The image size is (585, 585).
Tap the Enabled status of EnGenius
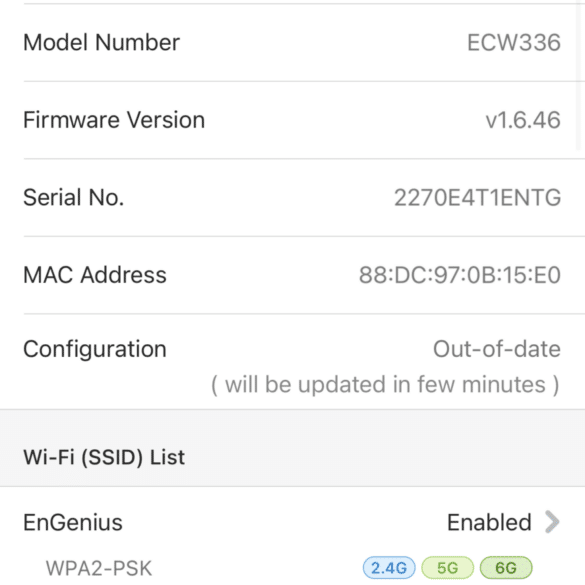coord(489,522)
